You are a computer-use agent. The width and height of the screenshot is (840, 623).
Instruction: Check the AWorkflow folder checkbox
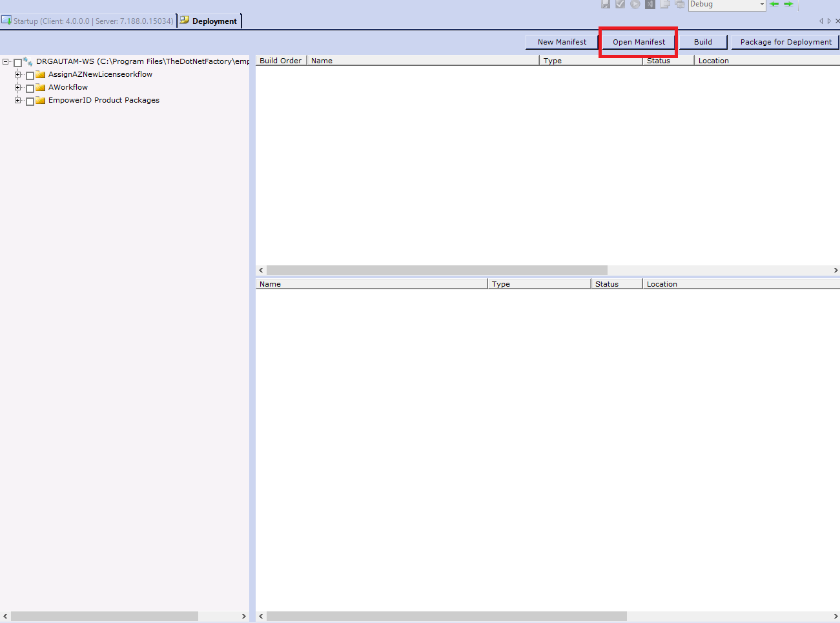point(30,87)
